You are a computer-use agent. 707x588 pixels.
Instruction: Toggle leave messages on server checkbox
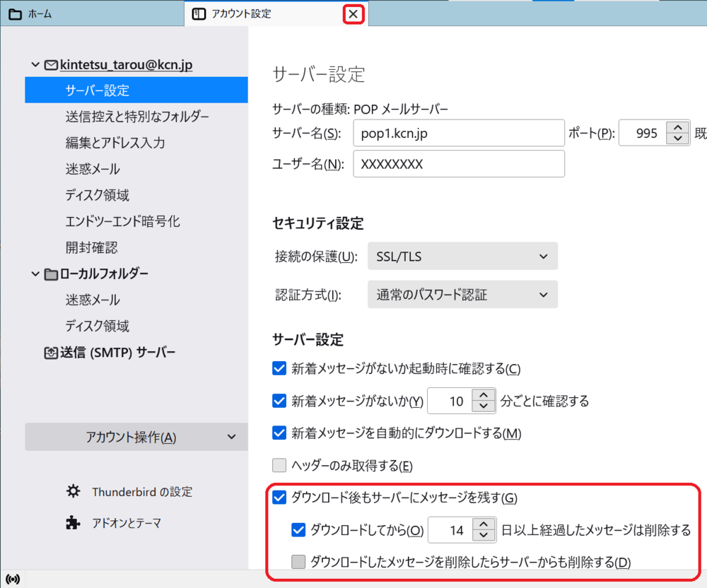[x=279, y=498]
